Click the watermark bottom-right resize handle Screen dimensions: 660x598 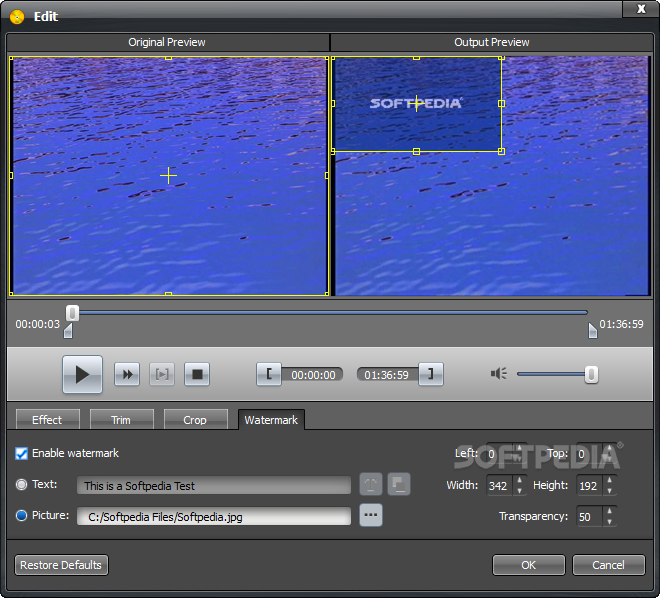[x=501, y=151]
